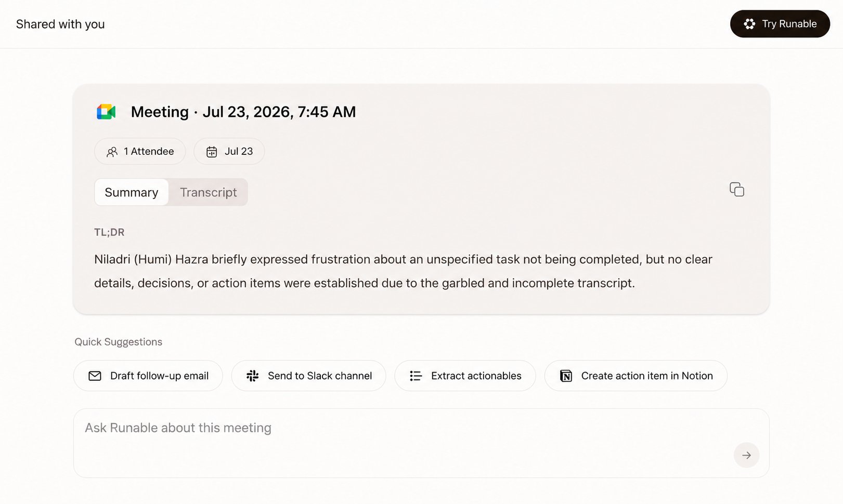Open the 1 Attendee chip
This screenshot has height=504, width=843.
(140, 151)
